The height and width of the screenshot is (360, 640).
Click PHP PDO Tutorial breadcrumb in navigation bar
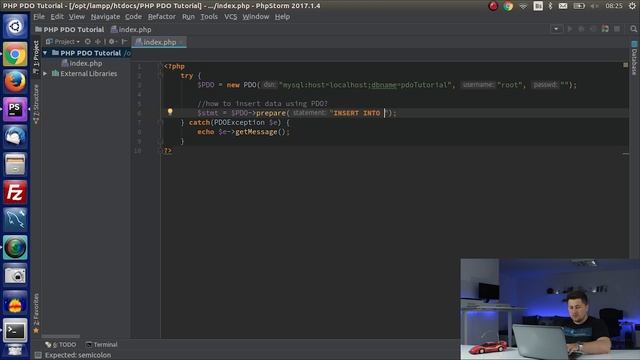click(70, 29)
